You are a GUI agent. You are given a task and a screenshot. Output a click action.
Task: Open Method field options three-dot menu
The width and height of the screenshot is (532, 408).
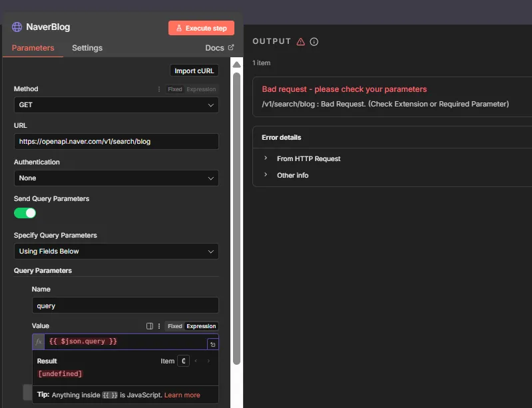click(158, 89)
